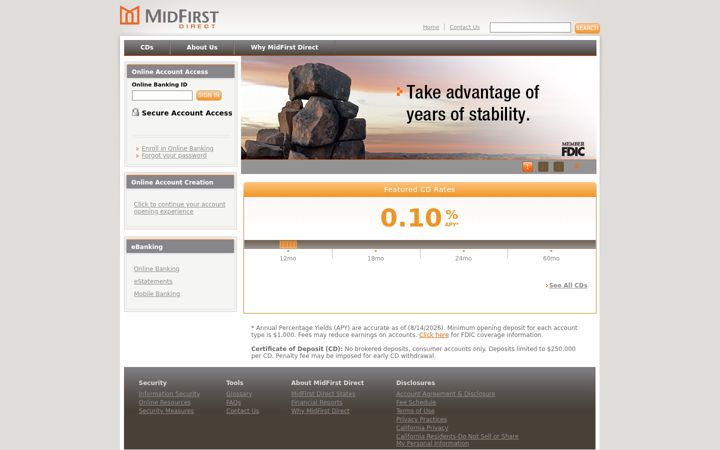Click the Member FDIC logo on banner

pyautogui.click(x=573, y=149)
